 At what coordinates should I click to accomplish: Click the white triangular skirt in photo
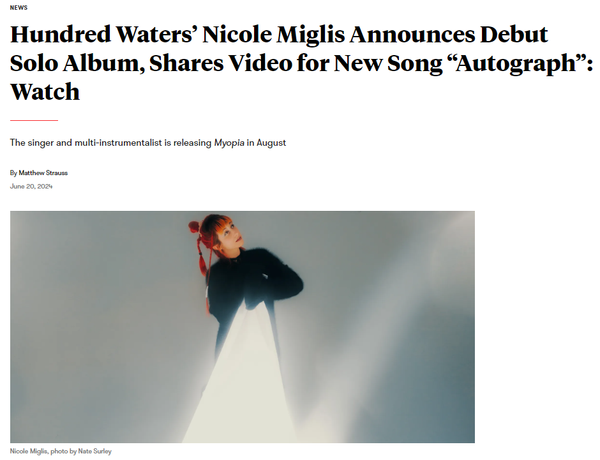click(241, 379)
